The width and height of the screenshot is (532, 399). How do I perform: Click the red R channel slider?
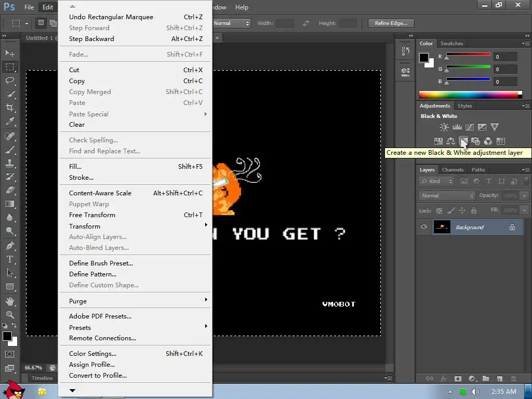[x=468, y=54]
